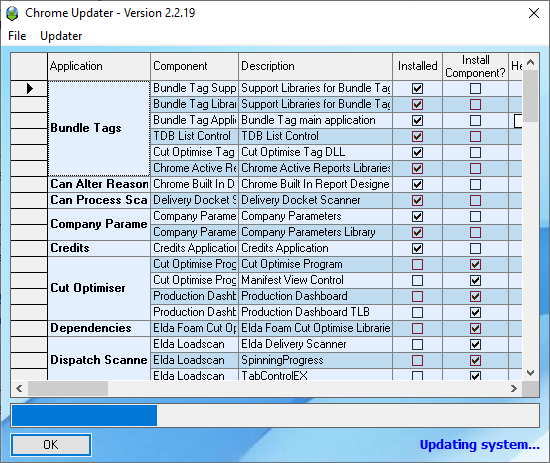Viewport: 550px width, 463px height.
Task: Toggle Installed checkbox for Delivery Docket Scanner
Action: tap(417, 201)
